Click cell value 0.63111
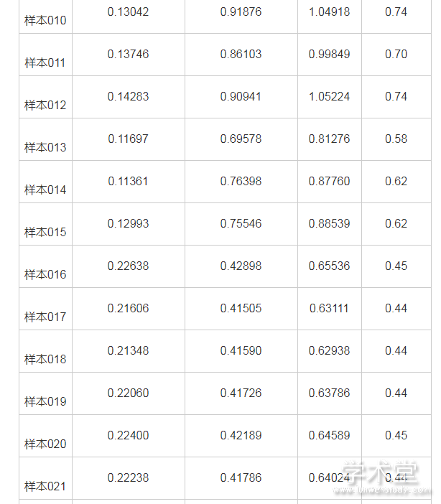This screenshot has width=441, height=504. (329, 308)
